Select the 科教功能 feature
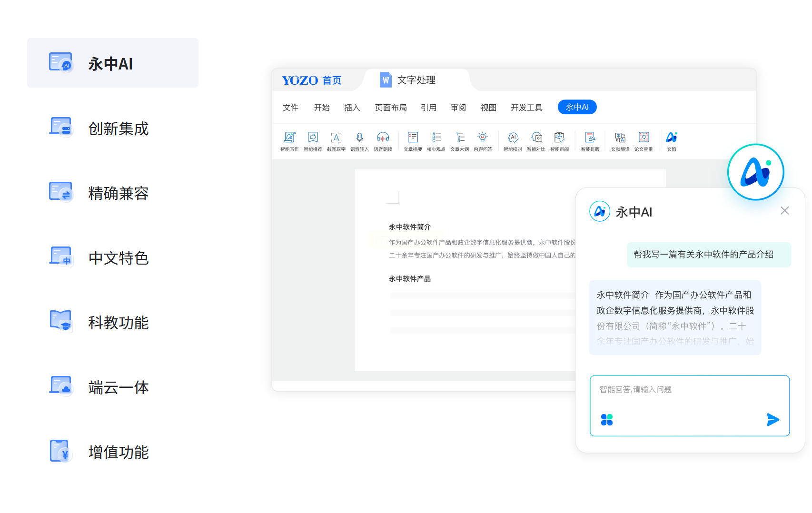The width and height of the screenshot is (812, 513). click(113, 323)
